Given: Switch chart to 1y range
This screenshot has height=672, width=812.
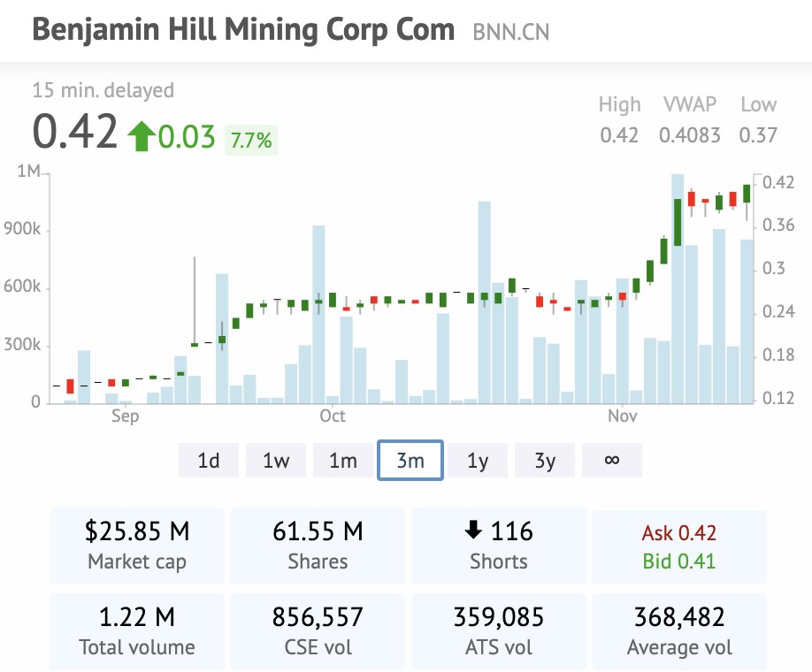Looking at the screenshot, I should tap(478, 460).
